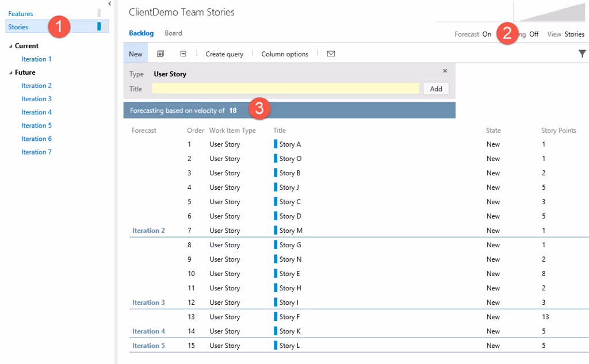Open Iteration 4 in sidebar tree
Viewport: 589px width, 364px height.
(36, 112)
